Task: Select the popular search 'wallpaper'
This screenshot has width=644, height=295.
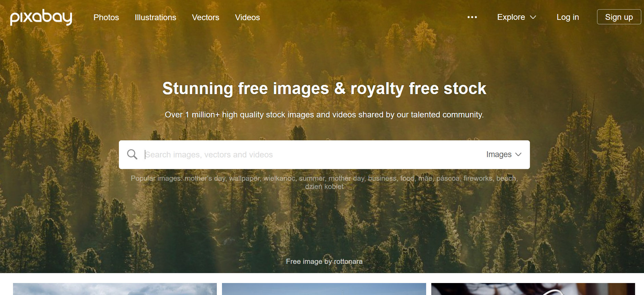Action: [x=245, y=178]
